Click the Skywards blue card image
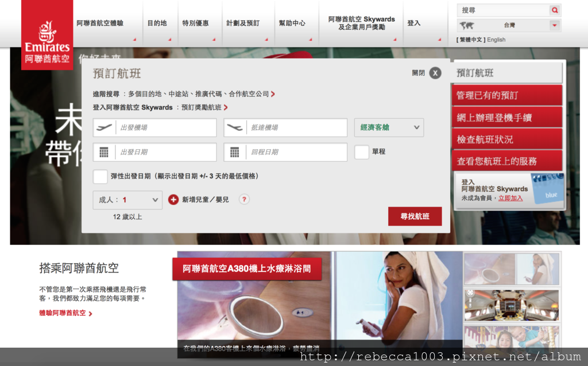Image resolution: width=588 pixels, height=366 pixels. click(548, 188)
